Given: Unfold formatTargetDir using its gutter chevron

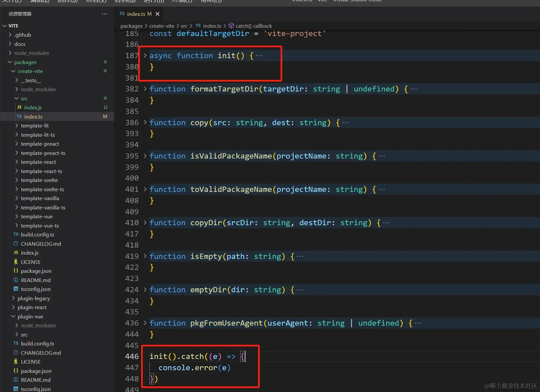Looking at the screenshot, I should point(145,89).
